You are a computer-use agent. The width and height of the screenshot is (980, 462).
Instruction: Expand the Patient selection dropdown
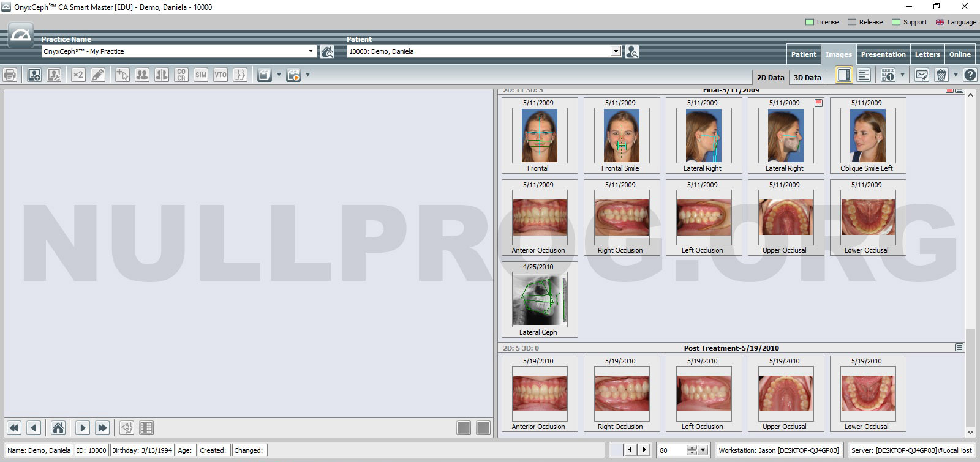pos(616,51)
